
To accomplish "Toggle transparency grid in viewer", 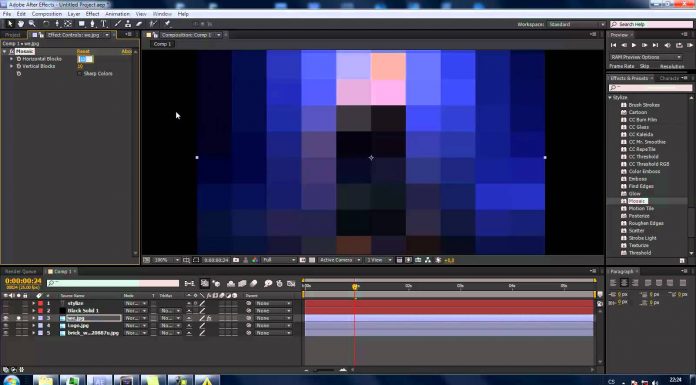I will pos(312,260).
